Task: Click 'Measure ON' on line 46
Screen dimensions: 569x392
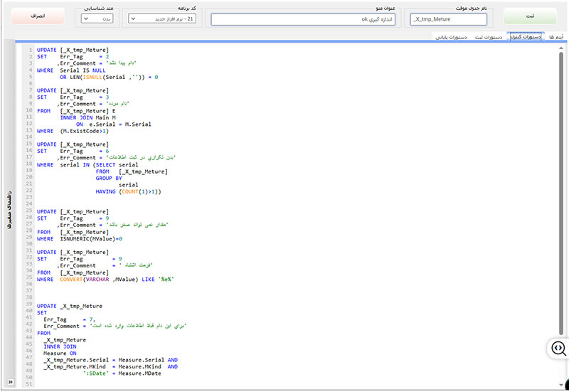Action: click(60, 354)
